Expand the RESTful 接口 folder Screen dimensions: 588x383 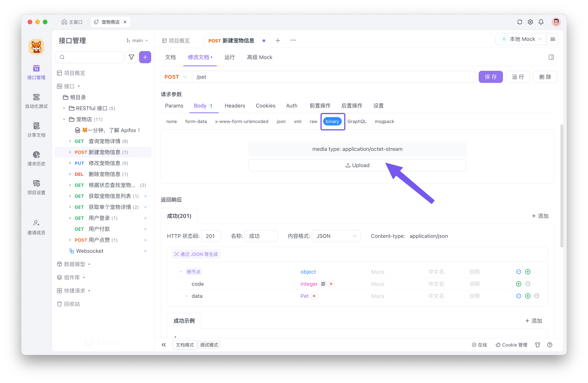pyautogui.click(x=64, y=108)
